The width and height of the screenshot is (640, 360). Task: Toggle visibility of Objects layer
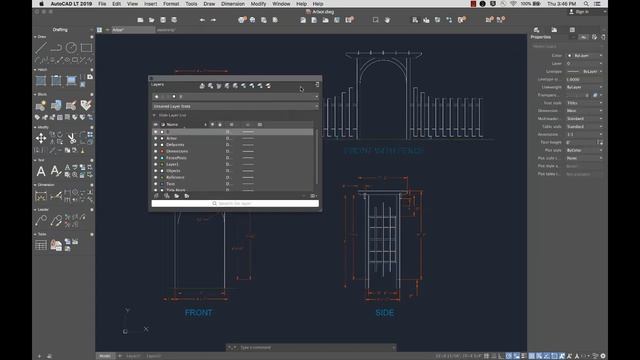coord(156,171)
